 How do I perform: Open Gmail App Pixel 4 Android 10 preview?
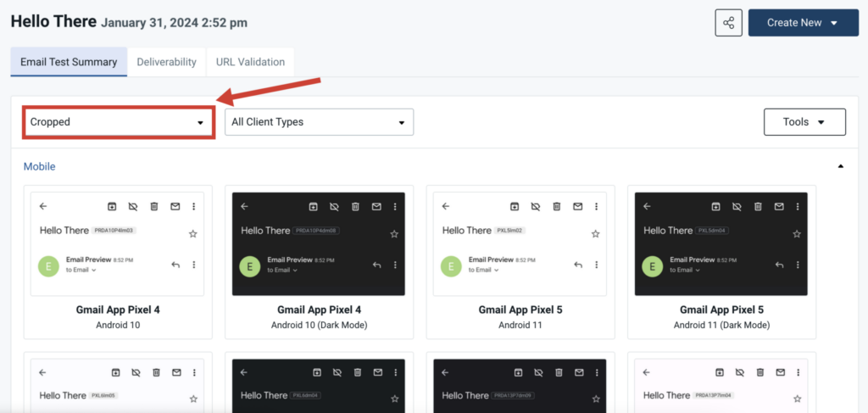118,244
